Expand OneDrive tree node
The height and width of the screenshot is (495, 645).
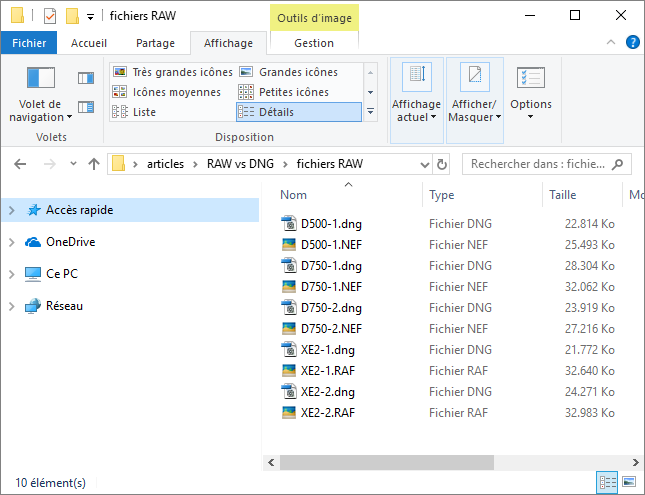(x=12, y=242)
